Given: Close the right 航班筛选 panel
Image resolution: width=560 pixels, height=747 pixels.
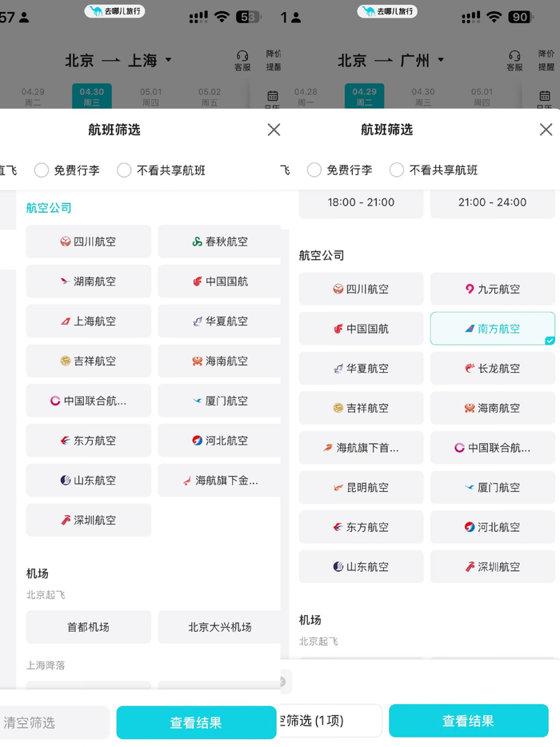Looking at the screenshot, I should tap(546, 130).
